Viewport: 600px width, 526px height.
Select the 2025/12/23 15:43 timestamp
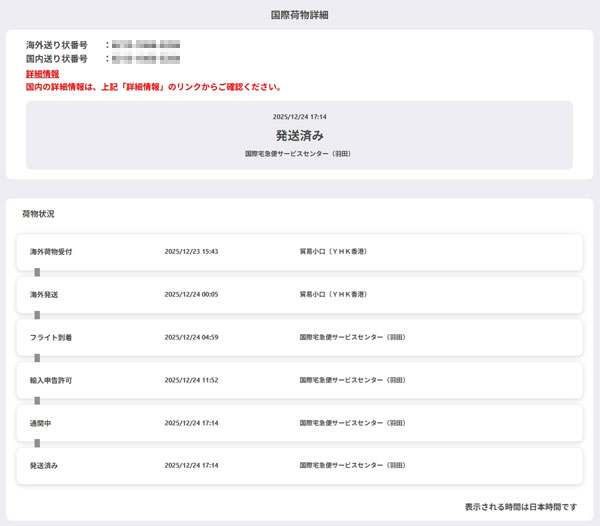pos(191,251)
